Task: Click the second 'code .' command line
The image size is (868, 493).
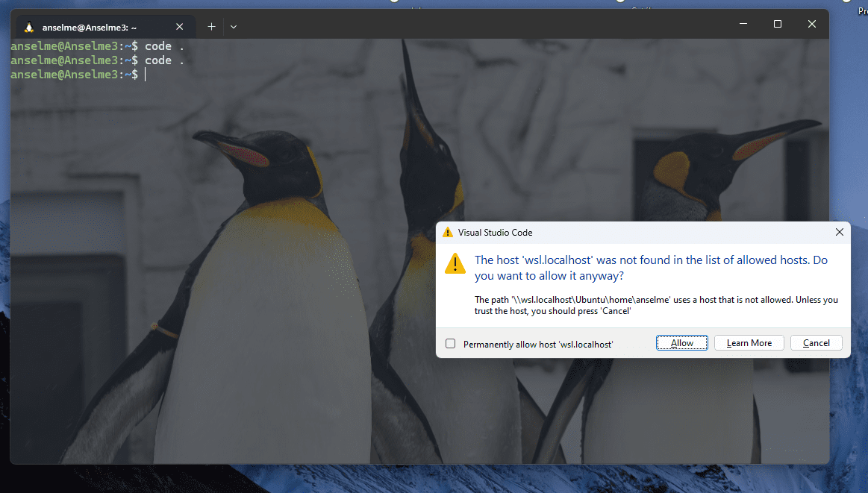Action: 98,60
